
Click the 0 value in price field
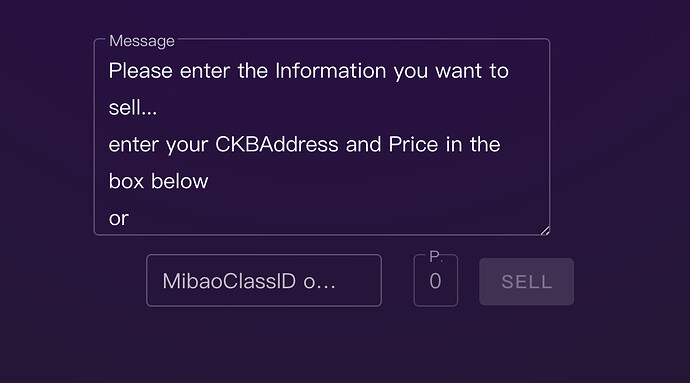pos(435,281)
